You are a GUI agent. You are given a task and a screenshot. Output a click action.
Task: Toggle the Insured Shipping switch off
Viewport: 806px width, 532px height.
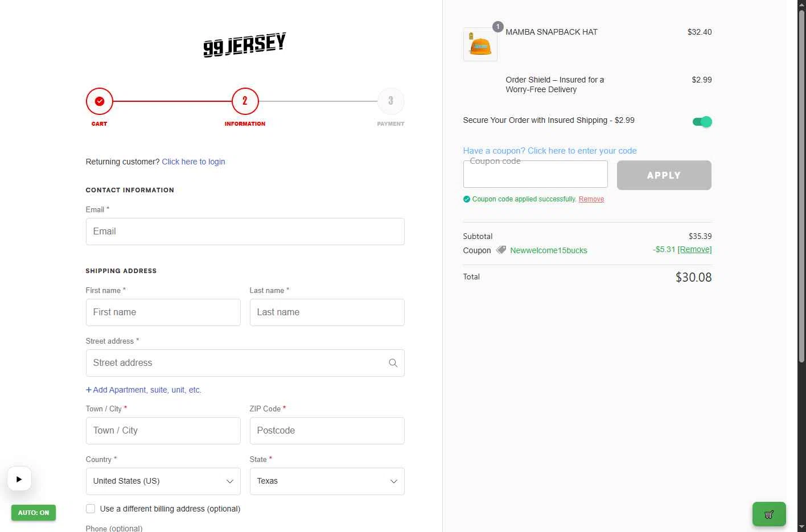point(702,122)
